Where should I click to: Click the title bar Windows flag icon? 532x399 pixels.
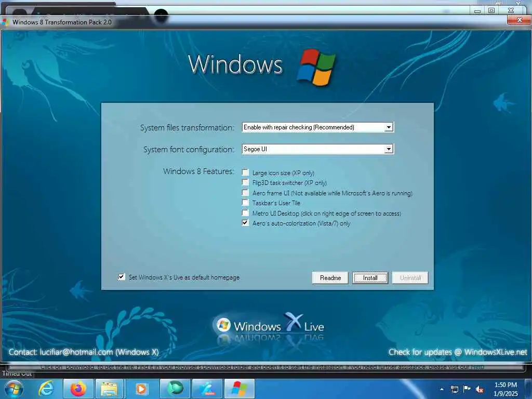5,22
